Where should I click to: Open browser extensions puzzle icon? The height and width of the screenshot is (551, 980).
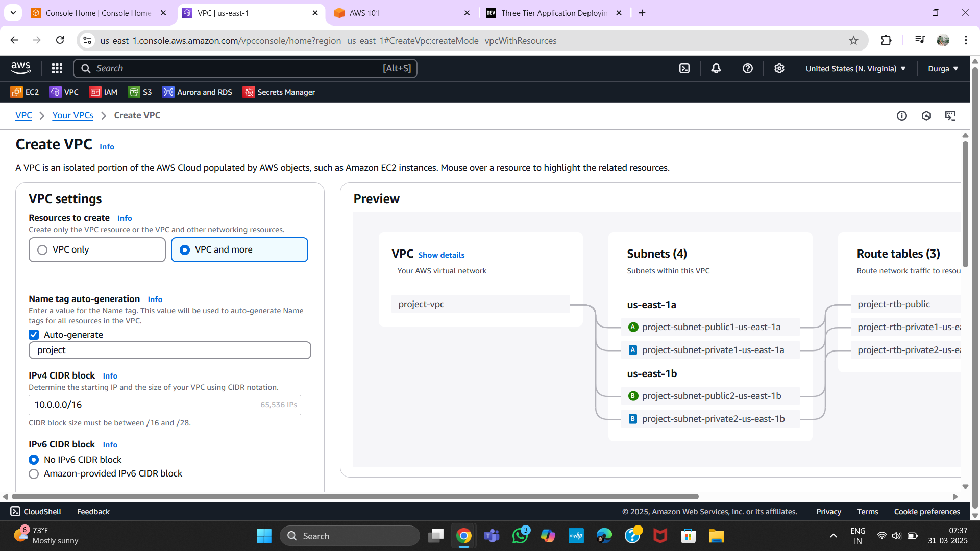pyautogui.click(x=886, y=40)
